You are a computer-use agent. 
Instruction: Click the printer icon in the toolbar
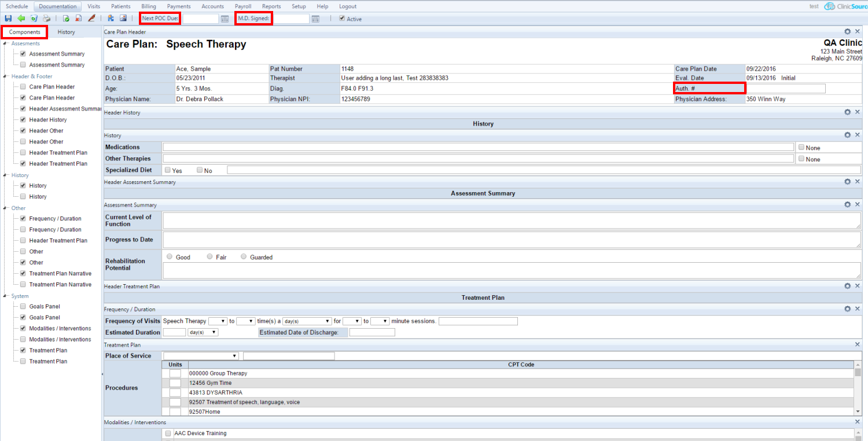[46, 19]
